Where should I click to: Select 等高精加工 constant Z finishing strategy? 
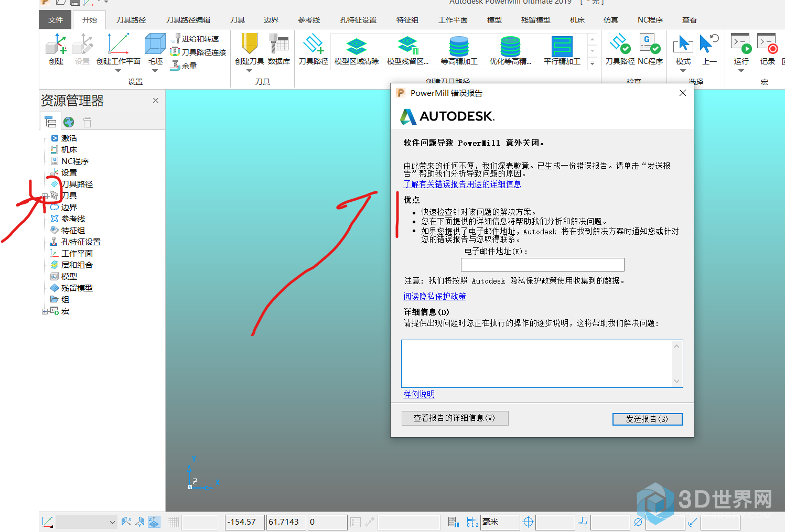coord(459,51)
